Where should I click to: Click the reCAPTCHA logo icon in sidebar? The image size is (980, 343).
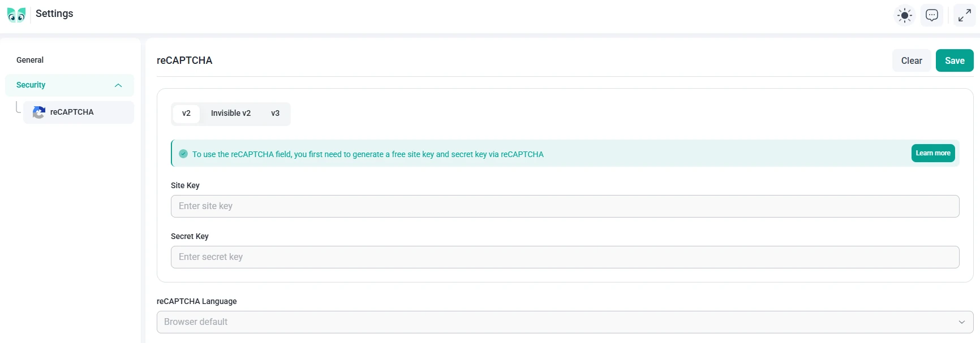(39, 112)
